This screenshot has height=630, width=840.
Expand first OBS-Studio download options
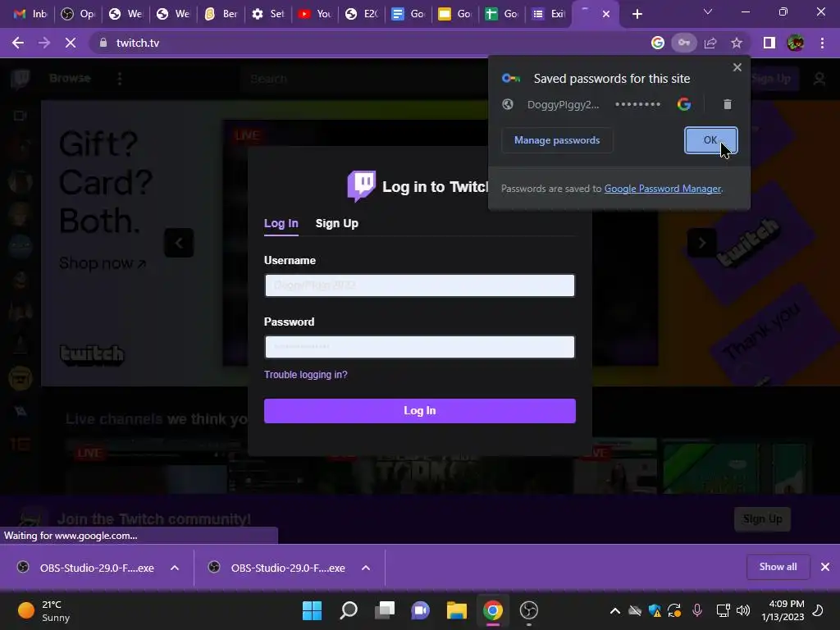(175, 568)
